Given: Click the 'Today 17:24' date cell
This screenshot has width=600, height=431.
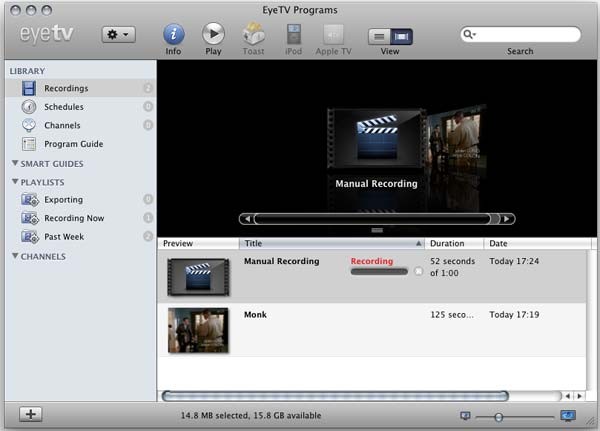Looking at the screenshot, I should coord(514,261).
